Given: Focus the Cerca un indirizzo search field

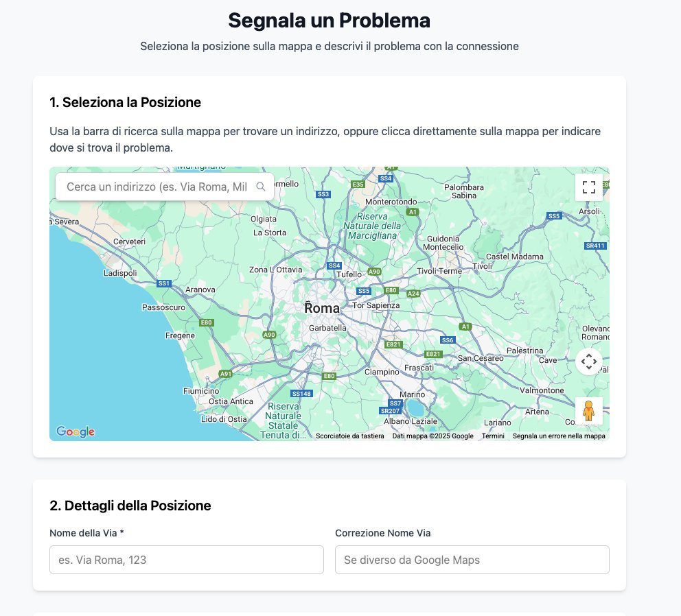Looking at the screenshot, I should click(x=157, y=187).
